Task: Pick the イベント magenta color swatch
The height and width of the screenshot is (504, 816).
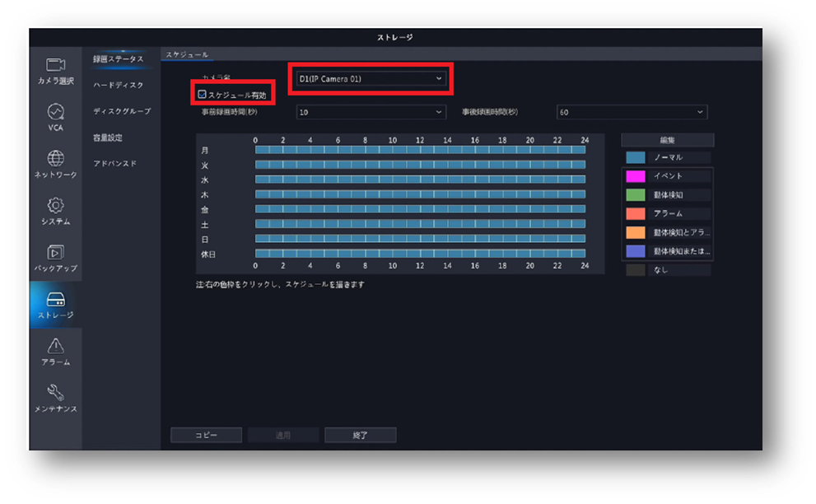Action: point(636,176)
